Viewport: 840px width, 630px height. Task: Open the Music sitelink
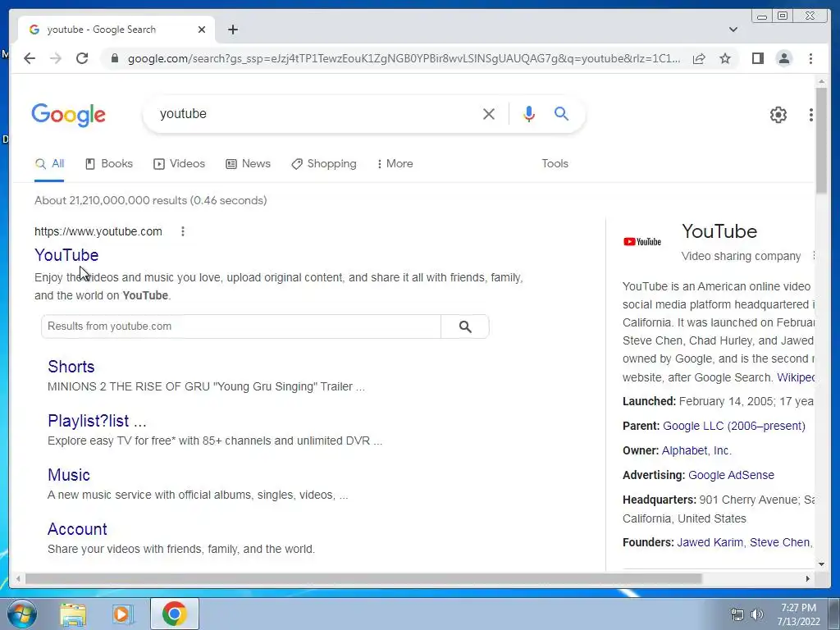coord(69,475)
